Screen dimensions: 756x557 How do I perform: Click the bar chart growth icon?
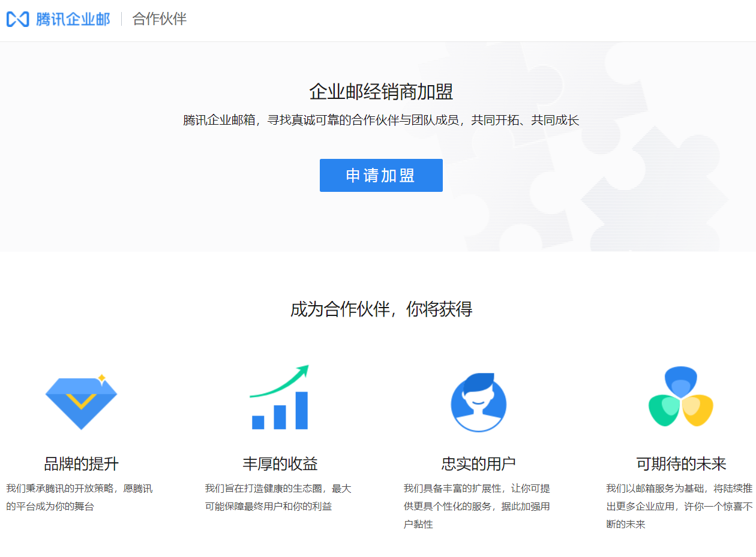tap(280, 411)
